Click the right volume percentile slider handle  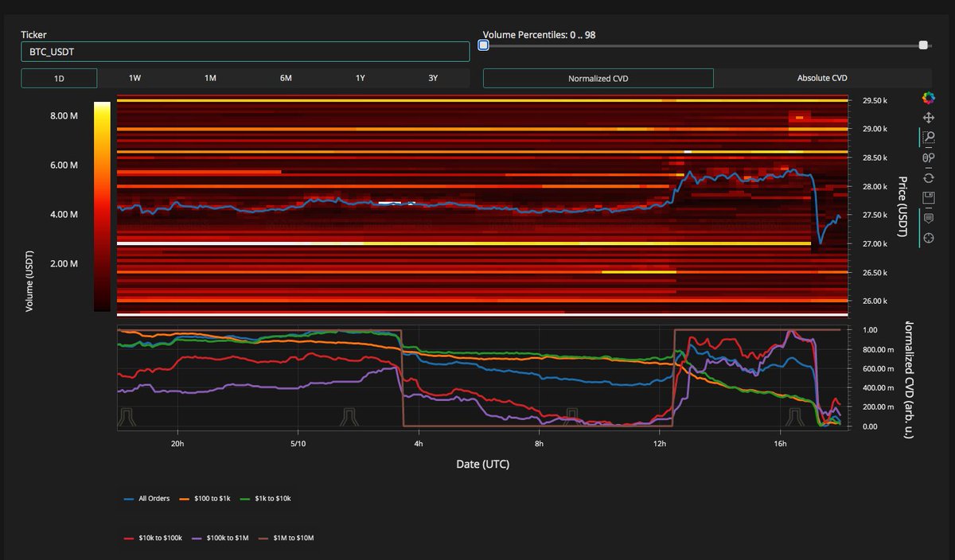tap(923, 45)
